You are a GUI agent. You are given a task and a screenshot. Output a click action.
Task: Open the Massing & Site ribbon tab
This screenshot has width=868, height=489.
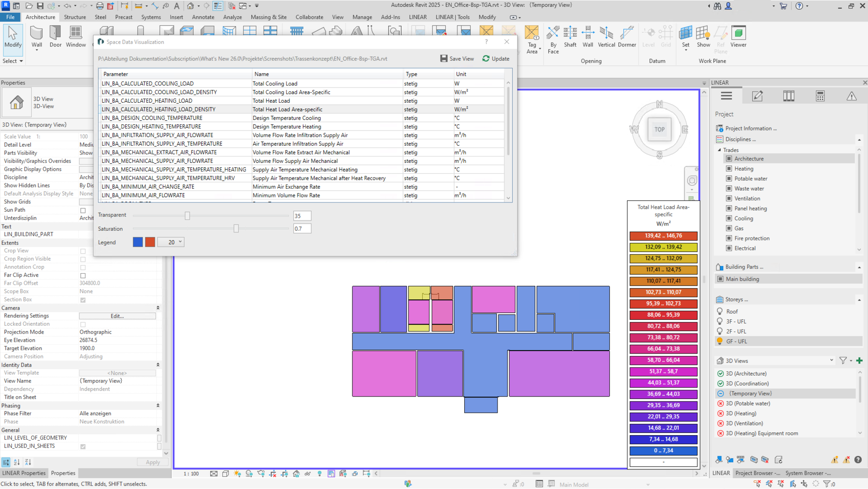pyautogui.click(x=268, y=17)
